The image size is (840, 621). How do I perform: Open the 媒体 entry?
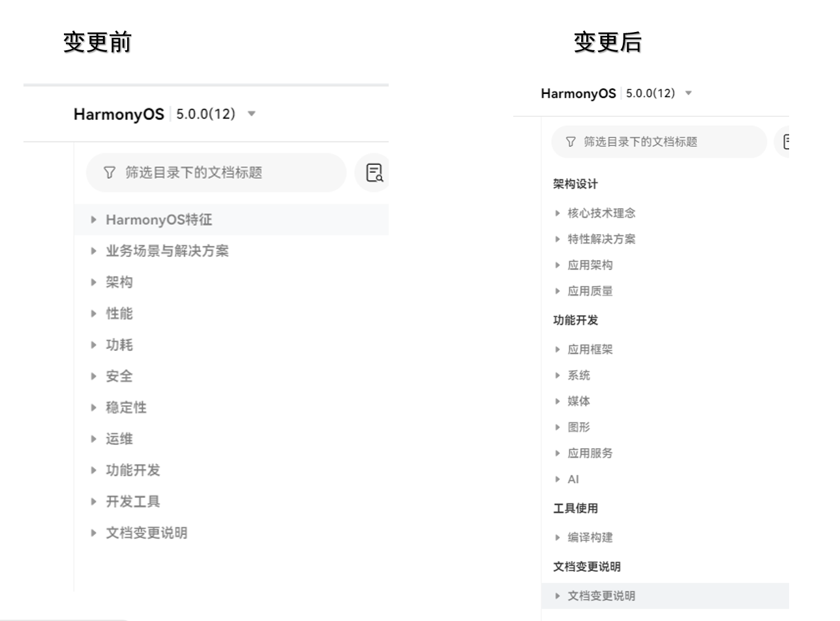(579, 402)
